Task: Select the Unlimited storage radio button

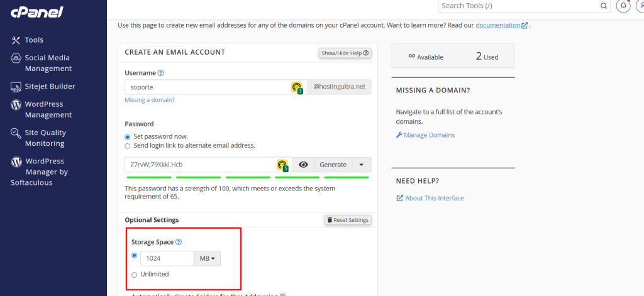Action: [135, 275]
